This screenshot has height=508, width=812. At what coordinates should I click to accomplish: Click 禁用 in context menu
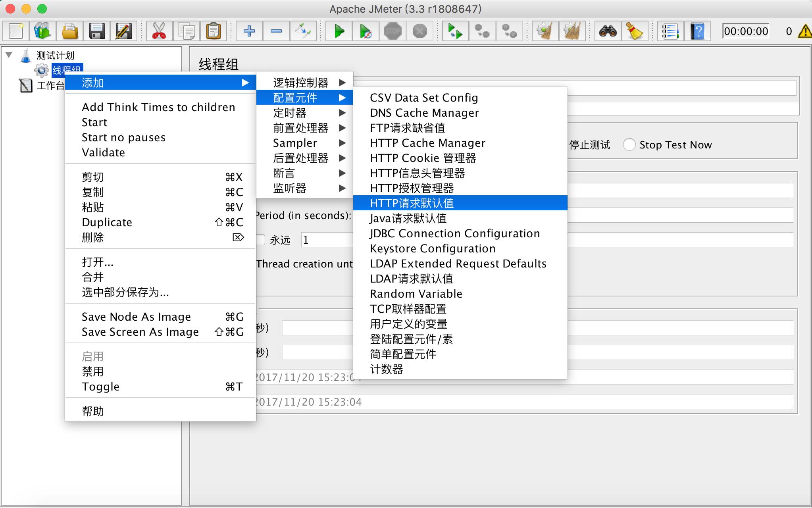point(160,371)
